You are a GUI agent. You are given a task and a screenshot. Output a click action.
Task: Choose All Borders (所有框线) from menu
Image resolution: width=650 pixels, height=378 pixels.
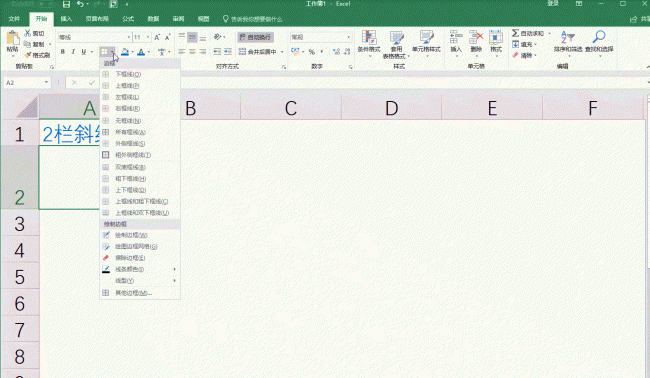click(140, 132)
